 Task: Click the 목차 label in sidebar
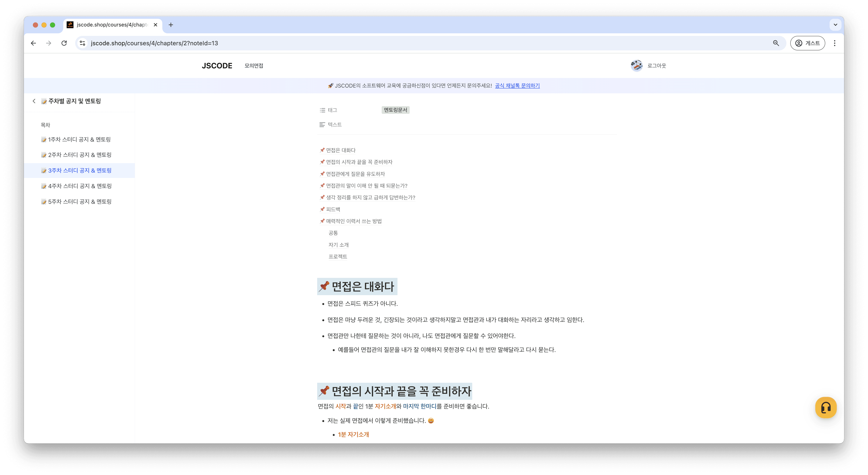[x=45, y=125]
